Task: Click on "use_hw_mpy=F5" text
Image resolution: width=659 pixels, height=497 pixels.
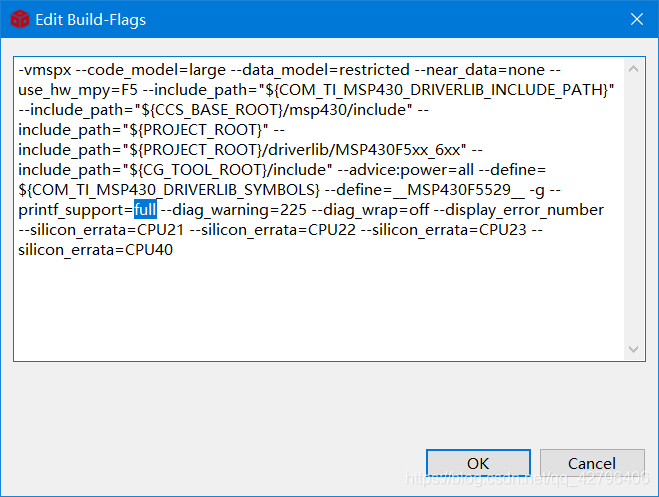Action: point(78,90)
